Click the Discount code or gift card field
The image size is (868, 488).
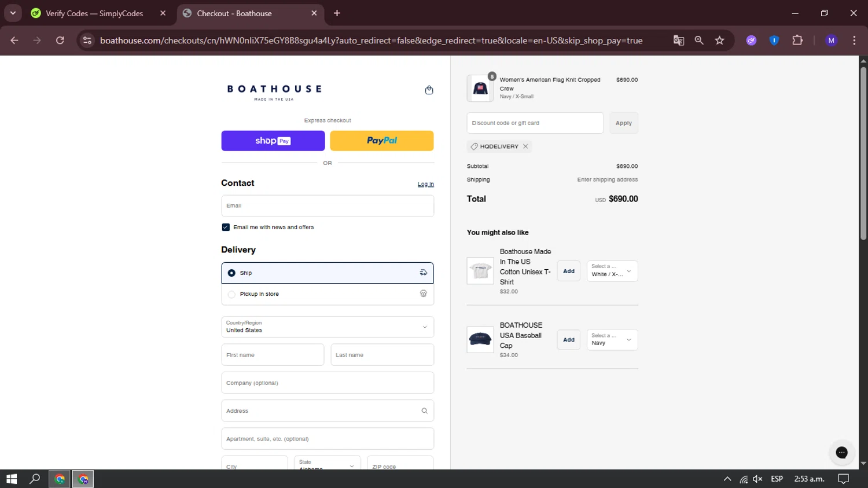pos(535,123)
